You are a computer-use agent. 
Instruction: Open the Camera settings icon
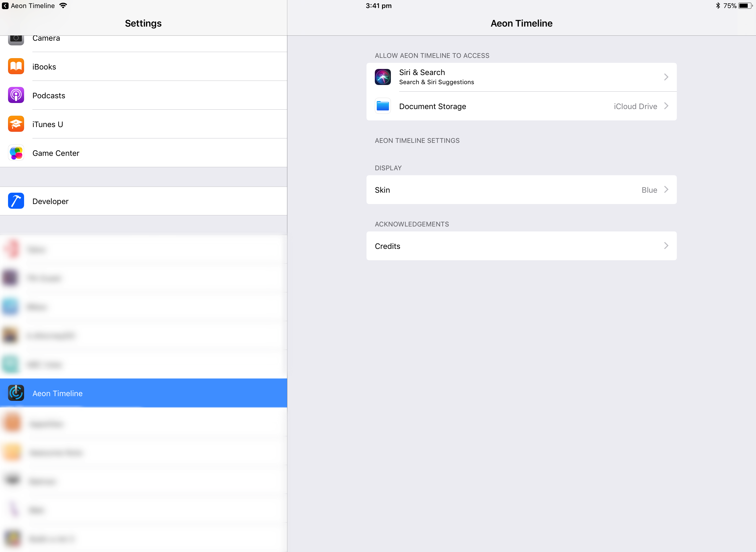(x=16, y=40)
